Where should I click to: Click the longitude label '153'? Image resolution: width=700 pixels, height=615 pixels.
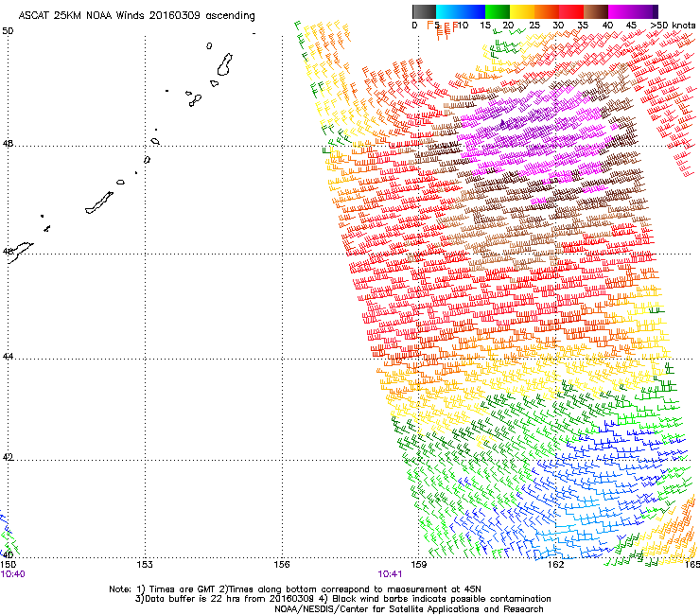(x=145, y=565)
